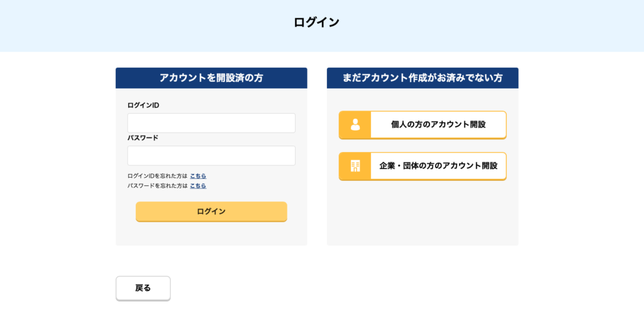The height and width of the screenshot is (314, 644).
Task: Focus the ログインID input field
Action: pos(211,123)
